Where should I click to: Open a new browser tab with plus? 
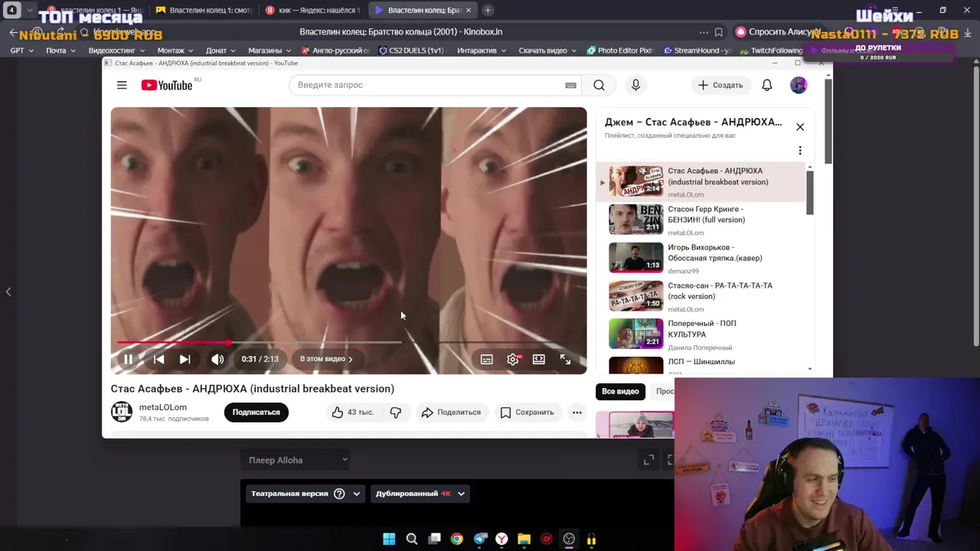click(488, 10)
